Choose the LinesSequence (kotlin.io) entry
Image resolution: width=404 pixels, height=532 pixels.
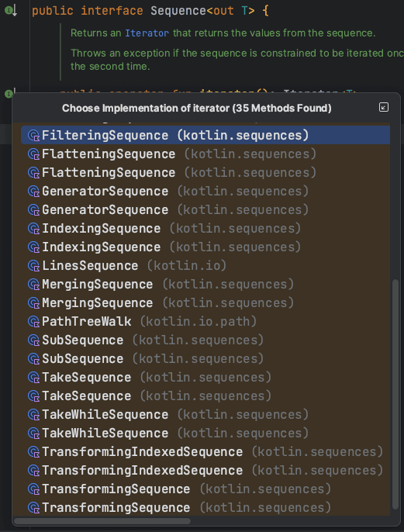click(205, 266)
